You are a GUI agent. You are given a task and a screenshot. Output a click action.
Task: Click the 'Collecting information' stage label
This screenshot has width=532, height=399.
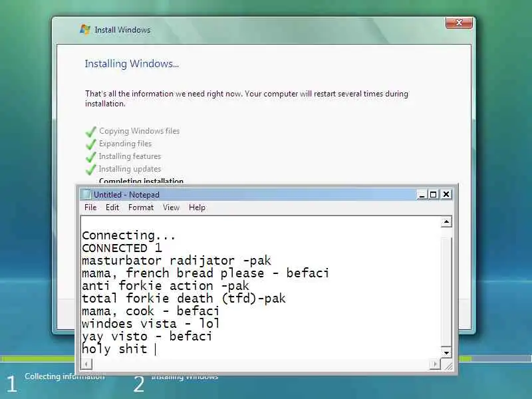[65, 376]
